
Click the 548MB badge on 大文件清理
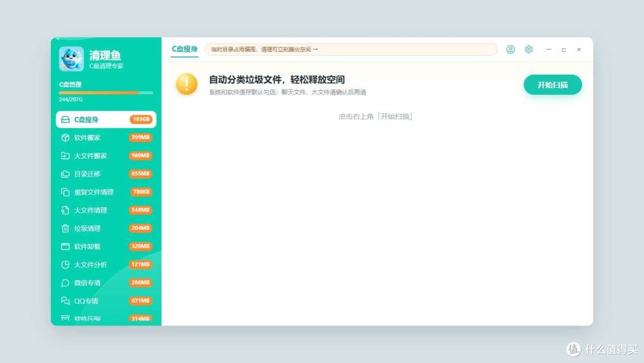[x=141, y=210]
